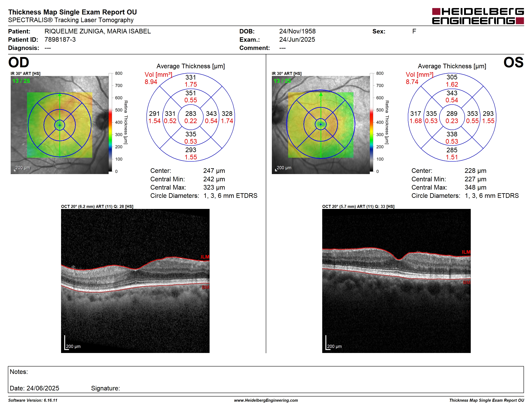
Task: Click the Signature label
Action: point(105,388)
